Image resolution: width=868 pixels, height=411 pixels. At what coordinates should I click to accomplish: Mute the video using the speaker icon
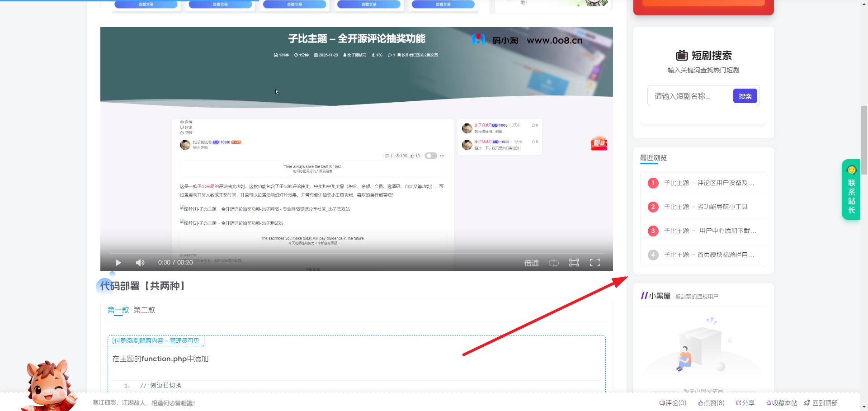pos(140,263)
